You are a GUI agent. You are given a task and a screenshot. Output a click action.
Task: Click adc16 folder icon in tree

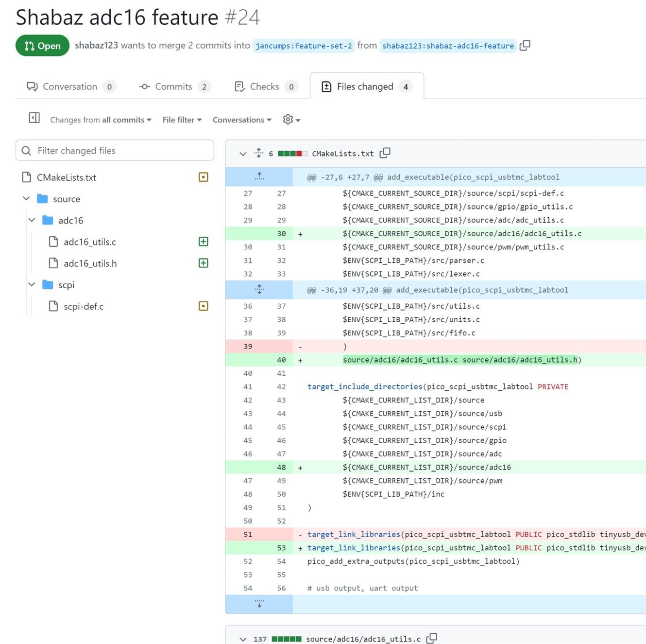coord(48,220)
